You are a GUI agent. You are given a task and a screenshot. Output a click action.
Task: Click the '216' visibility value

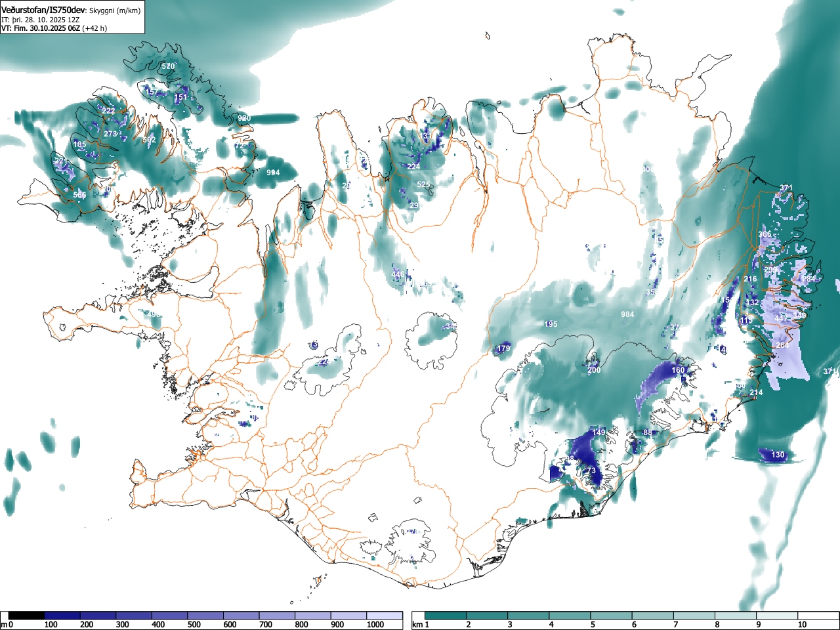[x=750, y=279]
